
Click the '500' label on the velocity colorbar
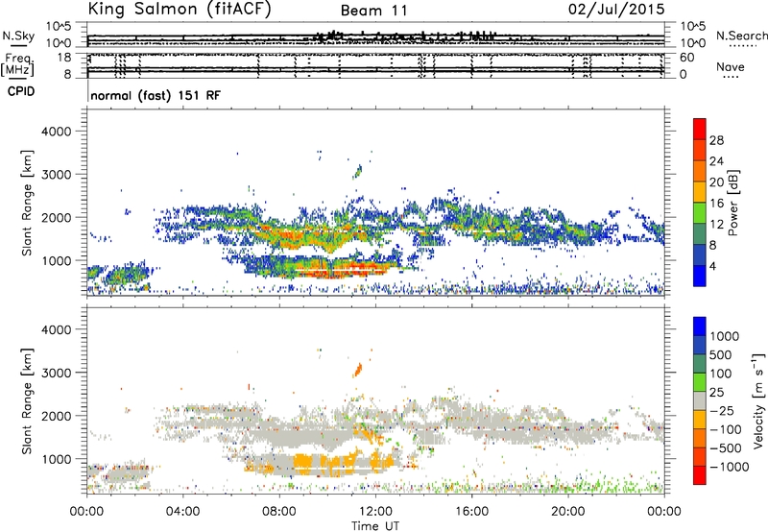720,354
